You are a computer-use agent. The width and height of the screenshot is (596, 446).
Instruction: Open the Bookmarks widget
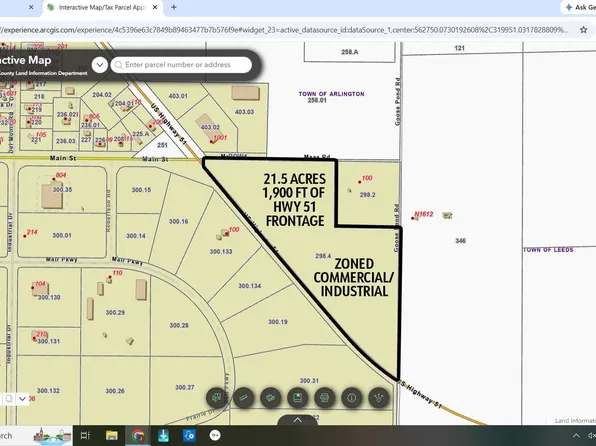pos(298,398)
